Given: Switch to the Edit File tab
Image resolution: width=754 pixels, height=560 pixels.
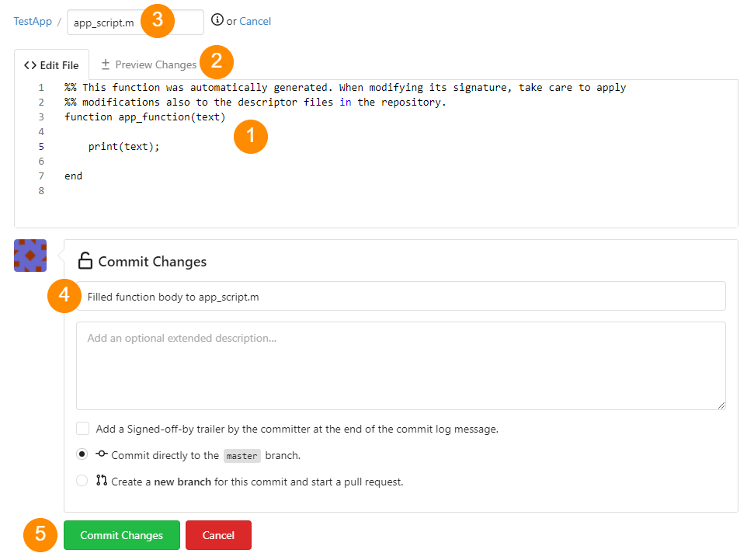Looking at the screenshot, I should click(51, 65).
